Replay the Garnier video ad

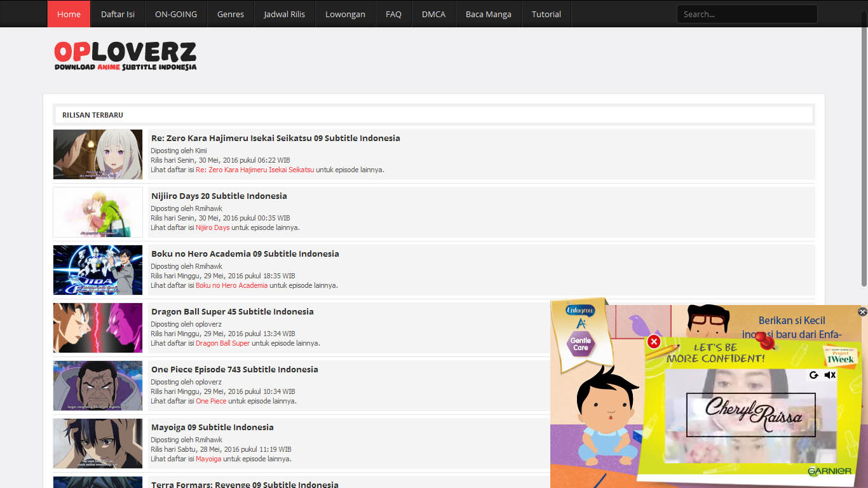[x=813, y=375]
